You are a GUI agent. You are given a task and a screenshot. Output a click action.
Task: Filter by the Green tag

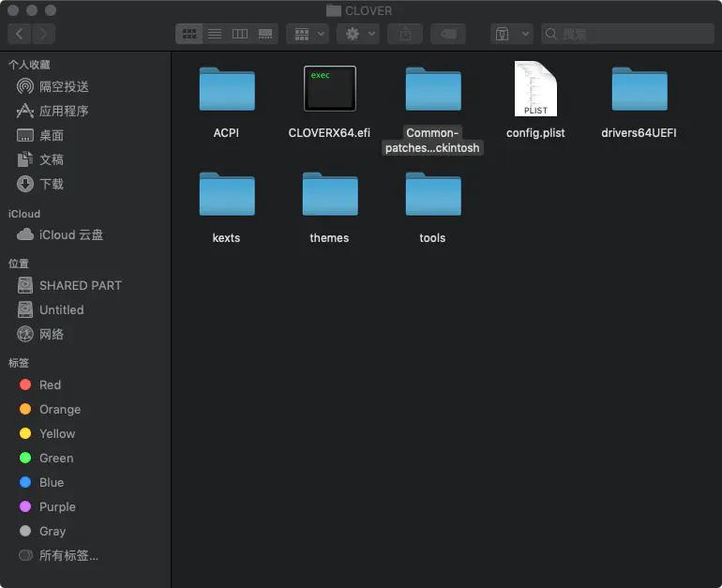tap(46, 459)
